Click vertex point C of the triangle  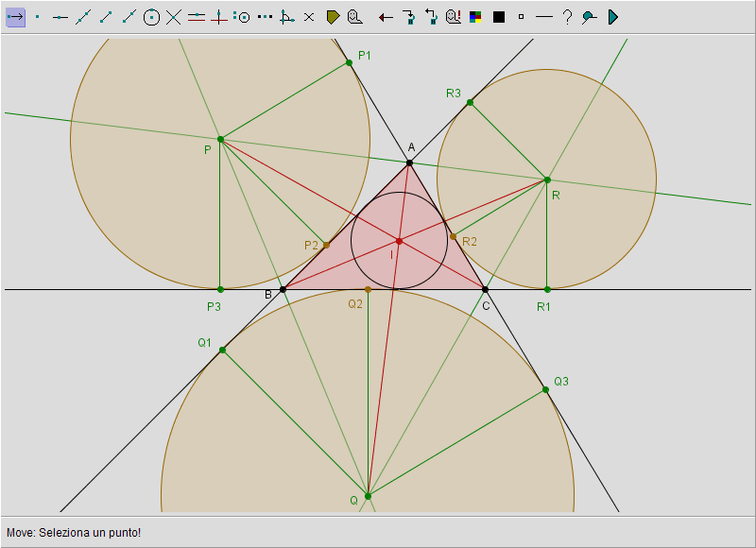coord(485,289)
